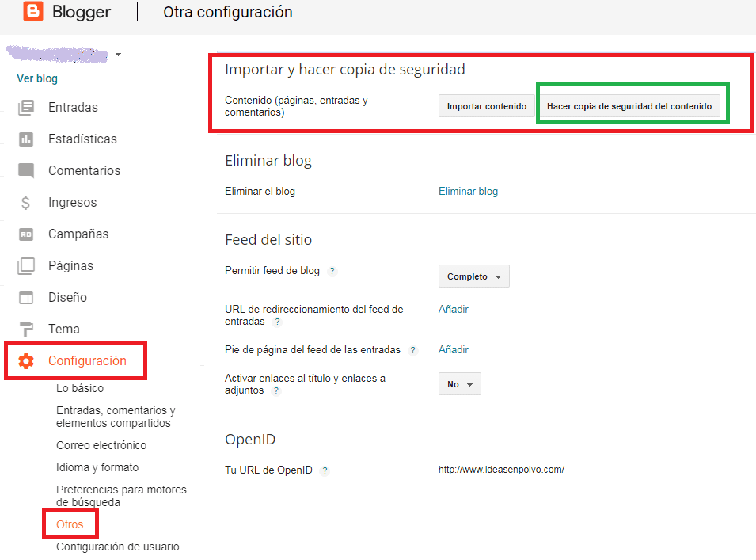Open help for Pie de página del feed
The image size is (756, 560).
pos(412,350)
